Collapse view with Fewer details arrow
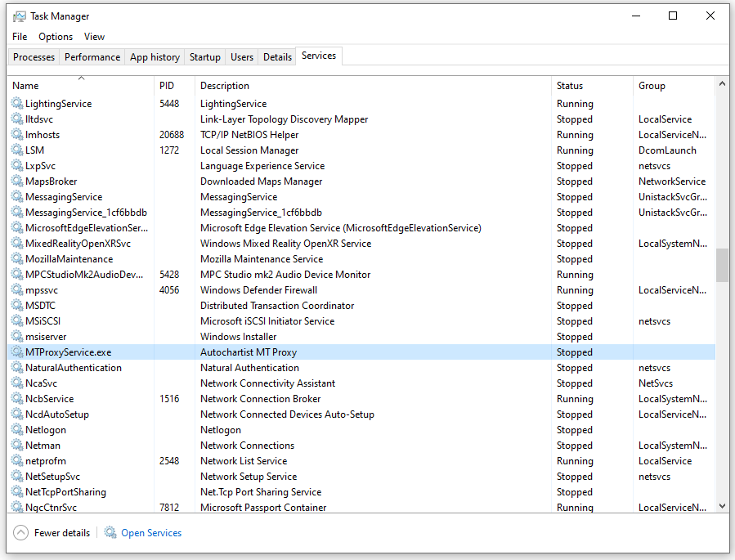The height and width of the screenshot is (560, 735). pos(20,532)
